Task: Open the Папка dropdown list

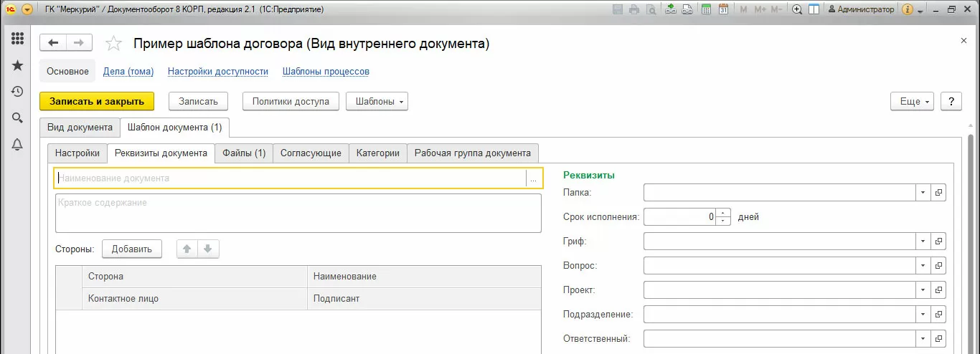Action: coord(922,193)
